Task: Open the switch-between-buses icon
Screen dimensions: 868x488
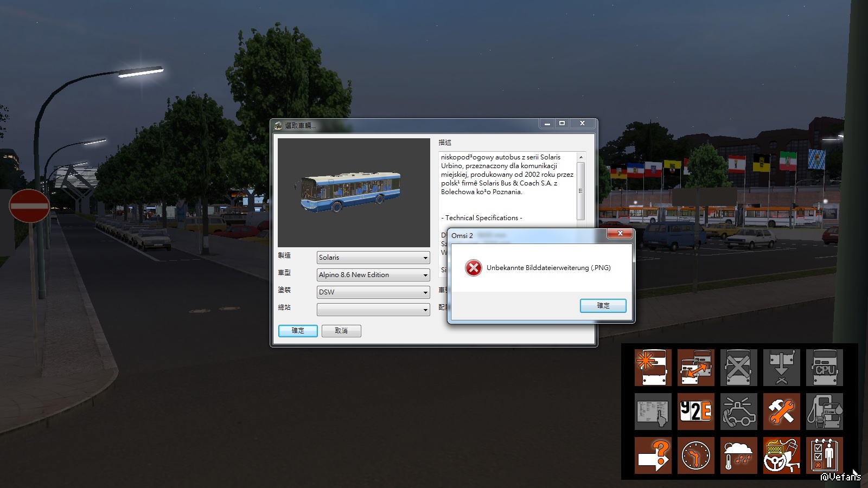Action: [x=696, y=368]
